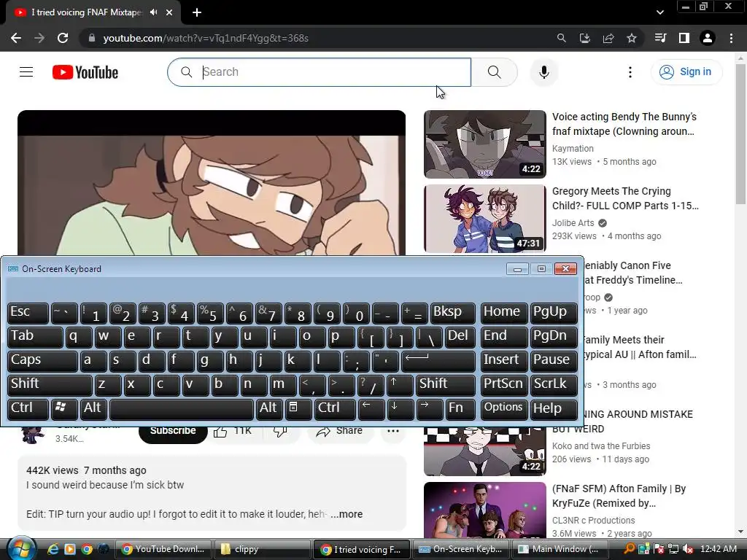
Task: Click the 442K views text
Action: [53, 470]
